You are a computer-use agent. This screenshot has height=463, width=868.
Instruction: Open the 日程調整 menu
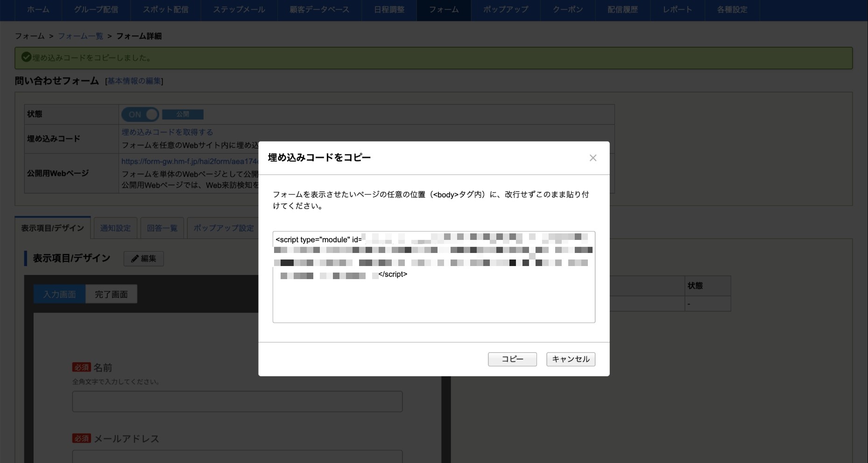click(x=389, y=10)
